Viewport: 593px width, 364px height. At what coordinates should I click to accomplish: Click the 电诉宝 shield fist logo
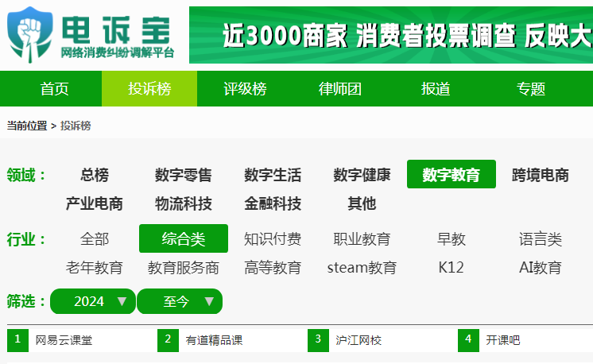point(30,34)
